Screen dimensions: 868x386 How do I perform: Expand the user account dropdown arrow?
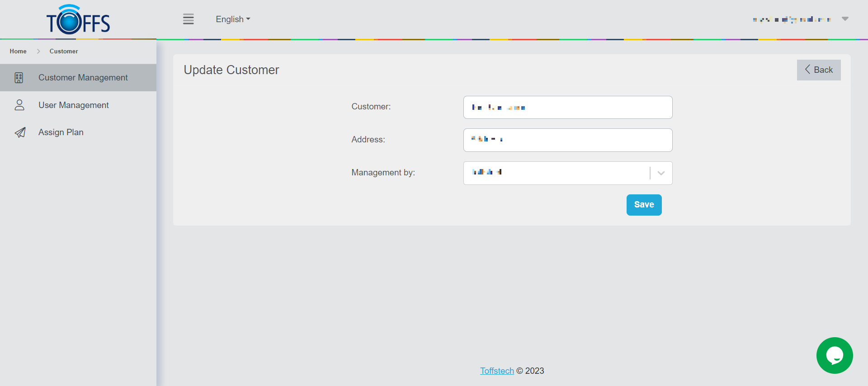coord(845,19)
